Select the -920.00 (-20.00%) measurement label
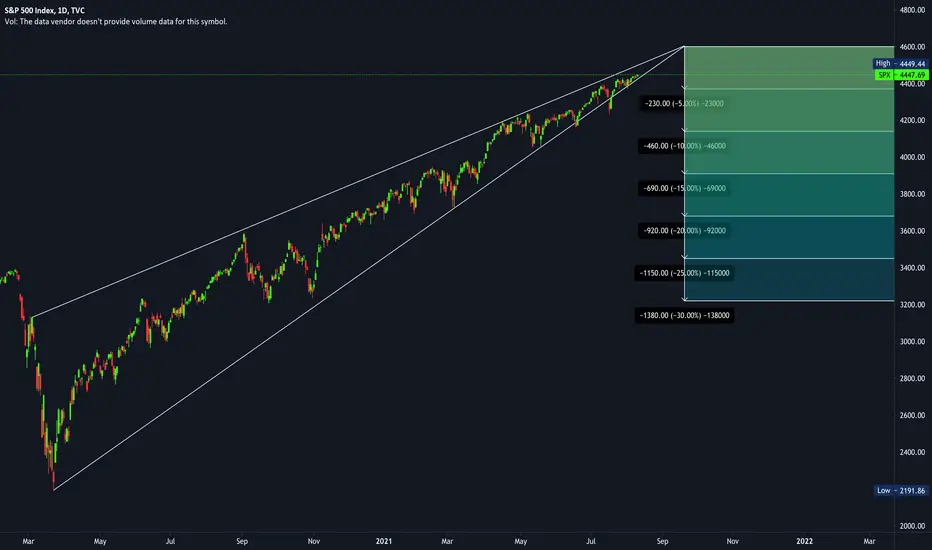Screen dimensions: 932x550 684,231
